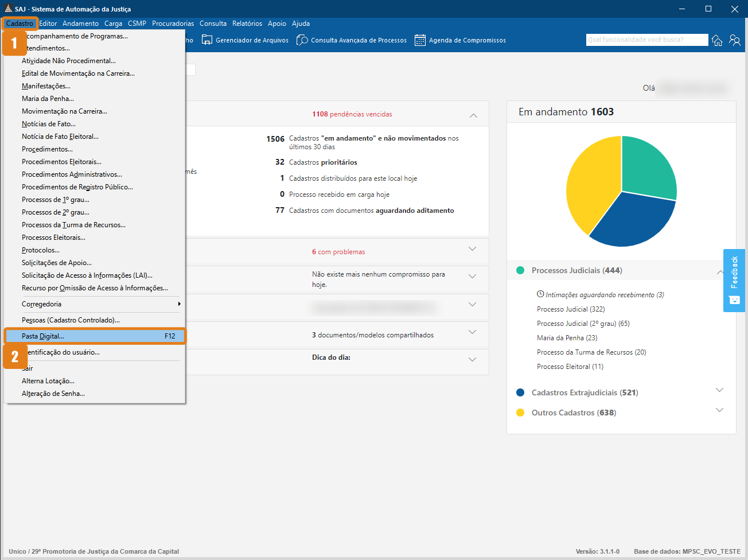Select Pessoas (Cadastro Controlado) menu entry
Screen dimensions: 748x560
pos(95,320)
